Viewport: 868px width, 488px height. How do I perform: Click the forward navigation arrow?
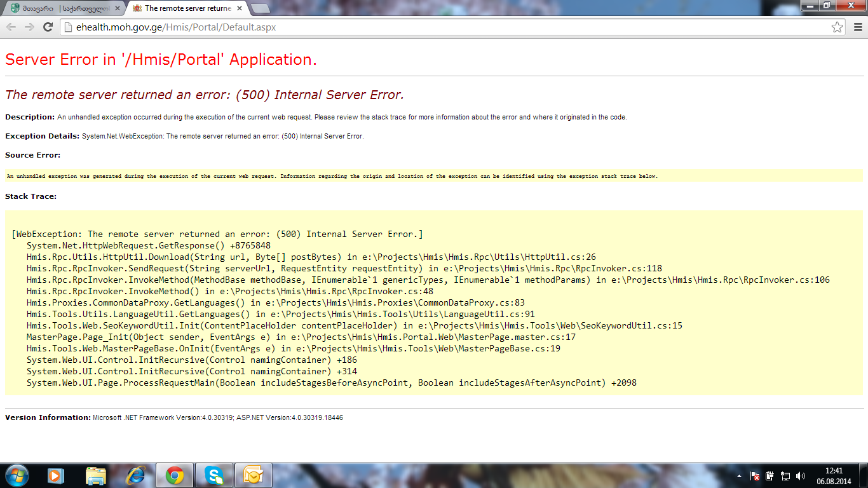pos(29,27)
